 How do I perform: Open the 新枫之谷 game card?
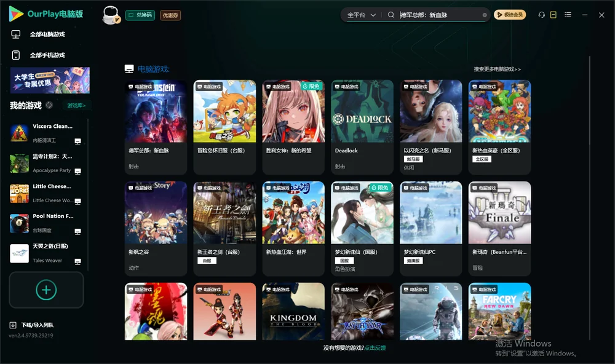click(156, 228)
